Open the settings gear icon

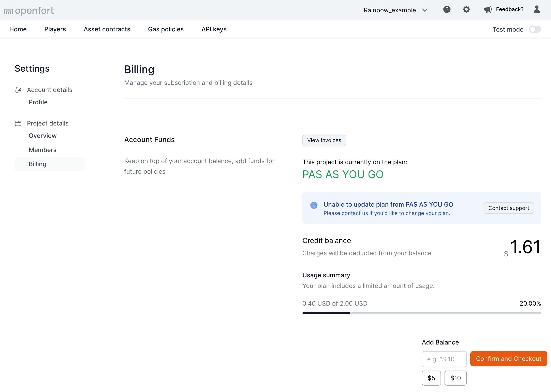pos(466,10)
